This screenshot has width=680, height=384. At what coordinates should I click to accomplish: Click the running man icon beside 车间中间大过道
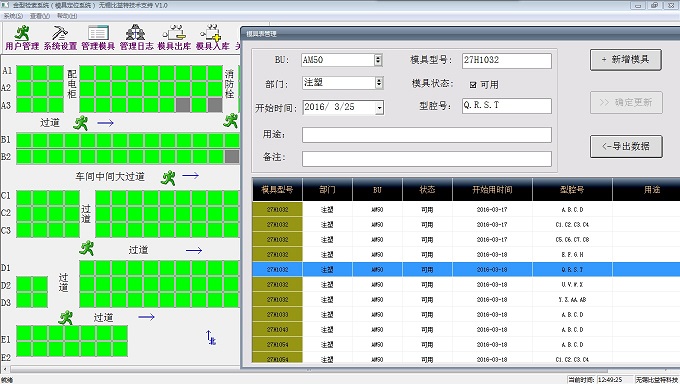(x=168, y=177)
